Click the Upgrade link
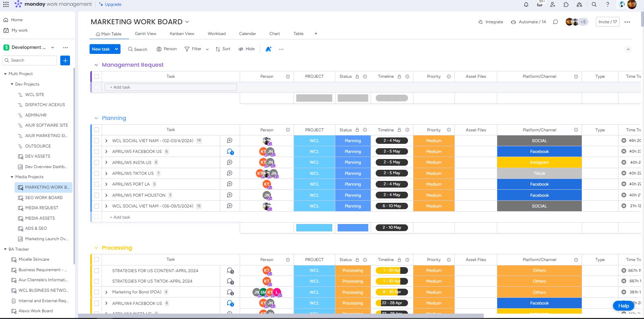This screenshot has height=319, width=644. 110,4
